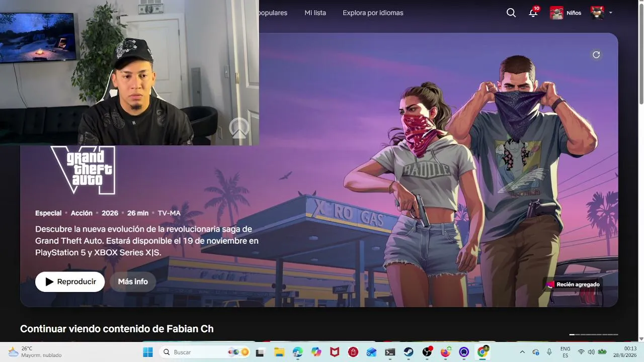Open the Terminal from the taskbar

[x=390, y=352]
